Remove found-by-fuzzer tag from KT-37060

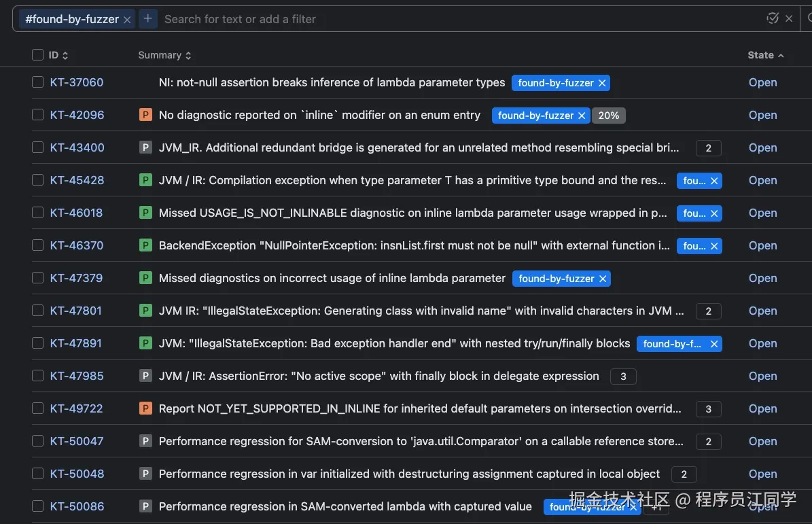[x=602, y=83]
